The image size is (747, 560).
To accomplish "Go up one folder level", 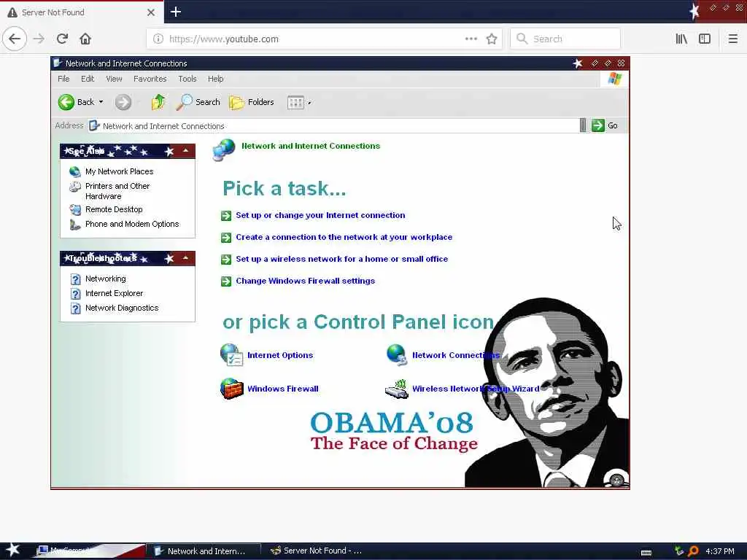I will tap(158, 102).
